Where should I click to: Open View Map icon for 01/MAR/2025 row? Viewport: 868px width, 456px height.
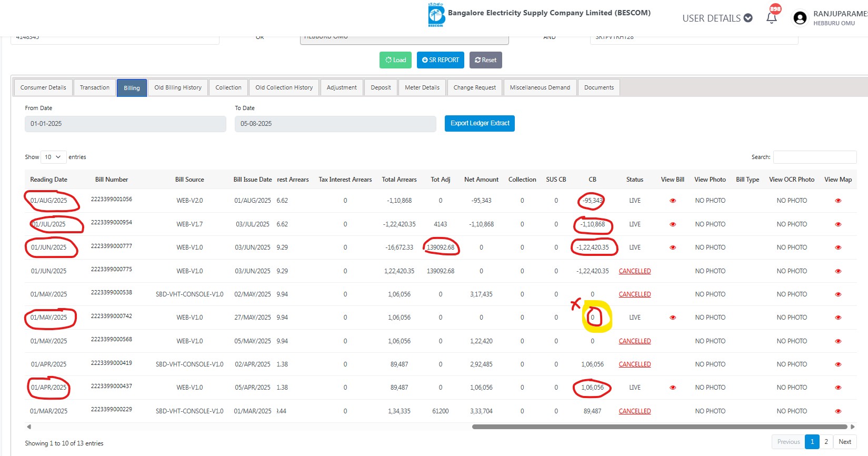coord(838,411)
